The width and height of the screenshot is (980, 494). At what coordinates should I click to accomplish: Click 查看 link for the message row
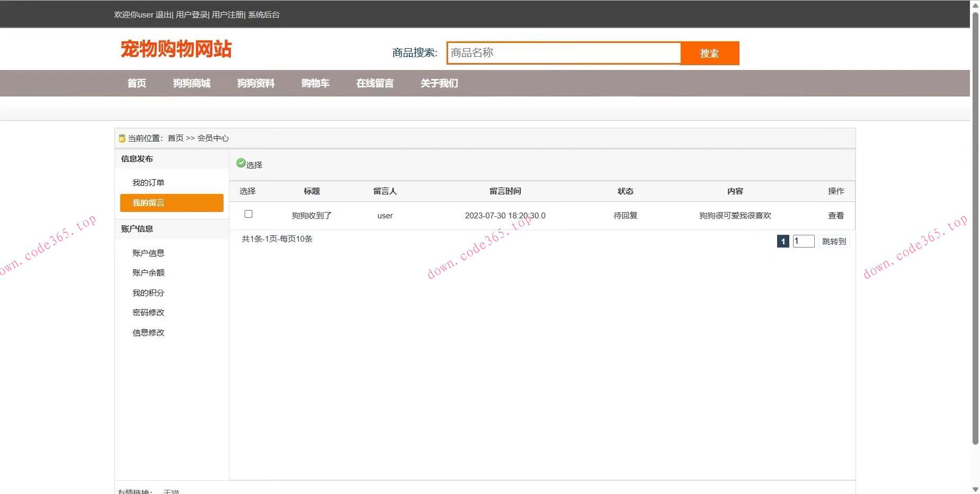836,216
